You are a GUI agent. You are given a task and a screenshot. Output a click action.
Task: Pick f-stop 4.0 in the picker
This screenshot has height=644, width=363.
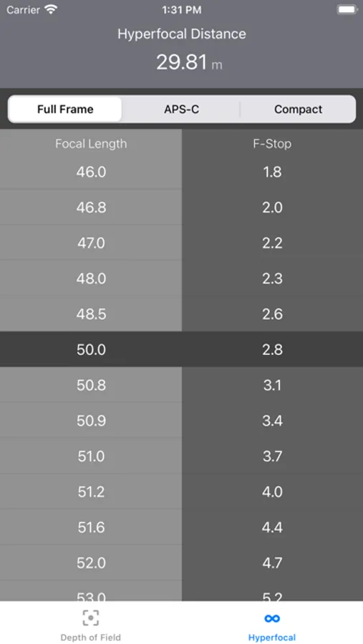(272, 492)
